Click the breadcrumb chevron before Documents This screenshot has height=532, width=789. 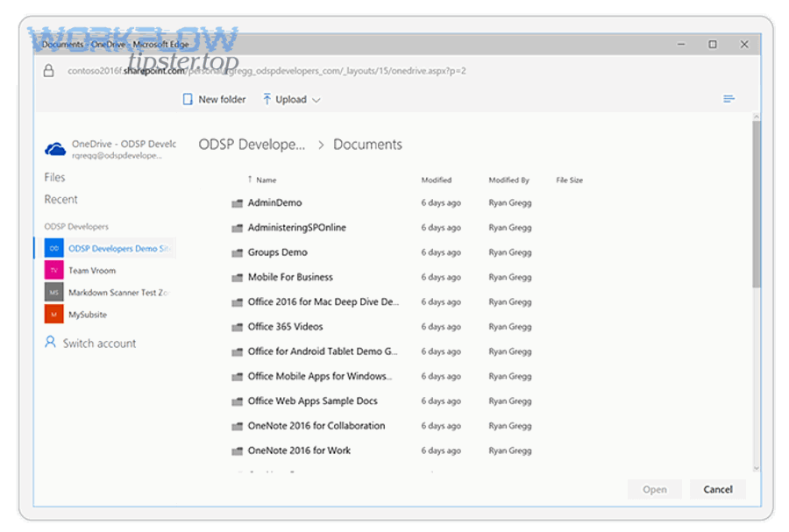321,145
